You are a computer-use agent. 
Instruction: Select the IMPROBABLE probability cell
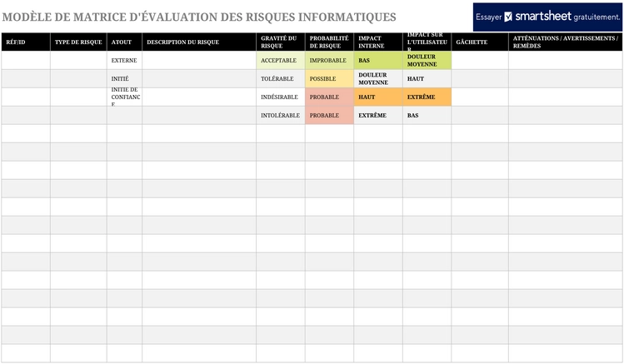(x=329, y=61)
